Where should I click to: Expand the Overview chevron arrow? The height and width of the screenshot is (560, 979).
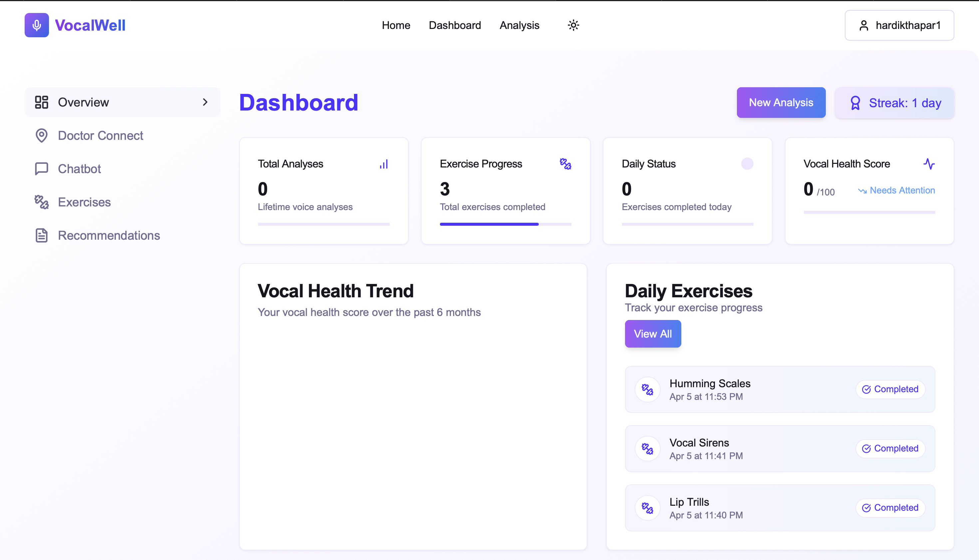(x=205, y=102)
